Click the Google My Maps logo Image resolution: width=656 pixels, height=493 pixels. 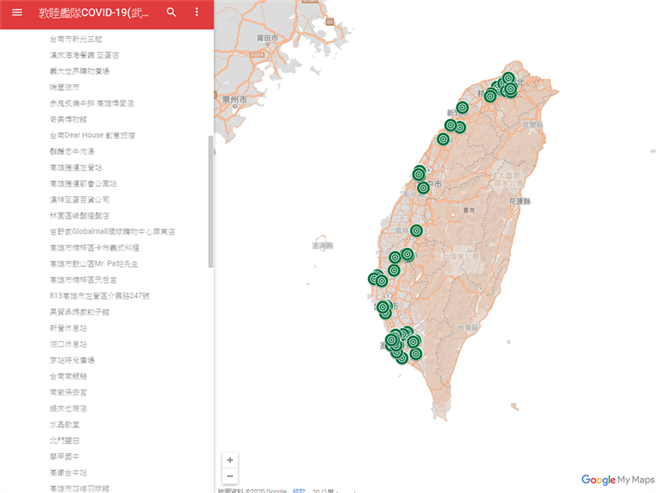coord(618,480)
